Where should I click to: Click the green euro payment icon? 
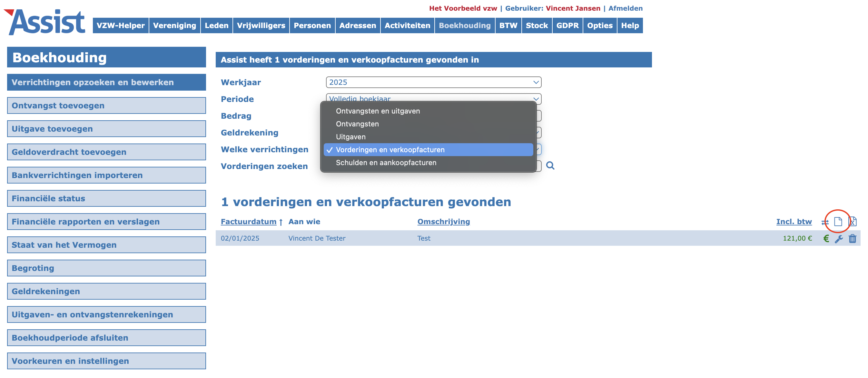click(826, 238)
